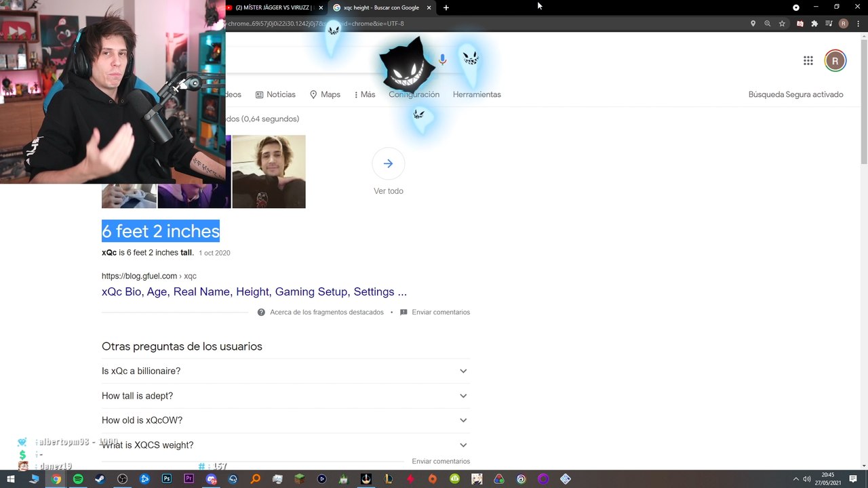Open Chrome media controls icon

[829, 24]
